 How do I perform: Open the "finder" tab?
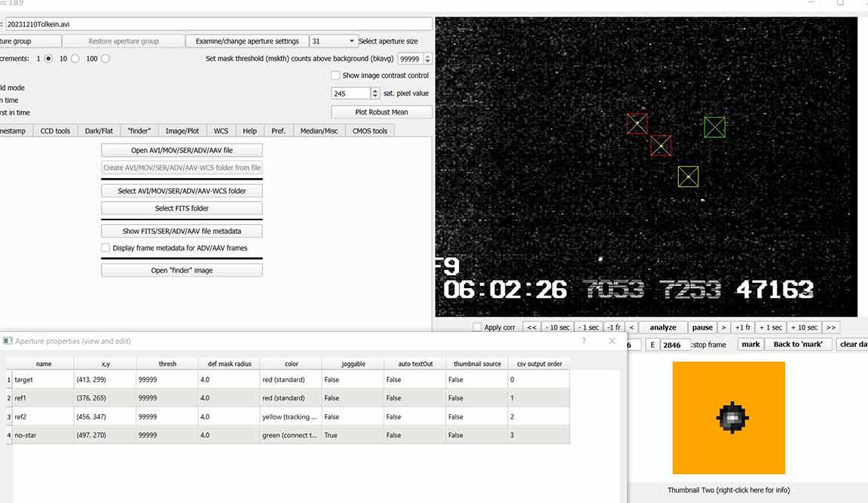(x=139, y=130)
